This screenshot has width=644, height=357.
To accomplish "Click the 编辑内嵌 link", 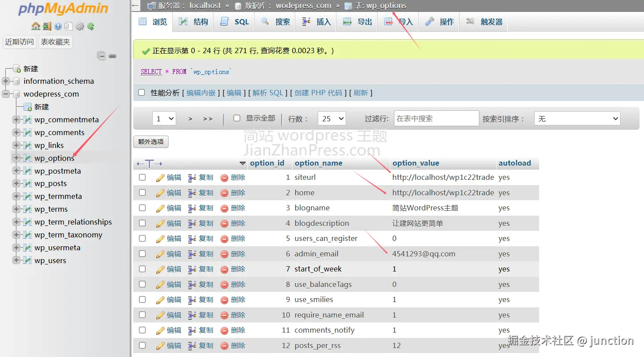I will click(x=201, y=93).
